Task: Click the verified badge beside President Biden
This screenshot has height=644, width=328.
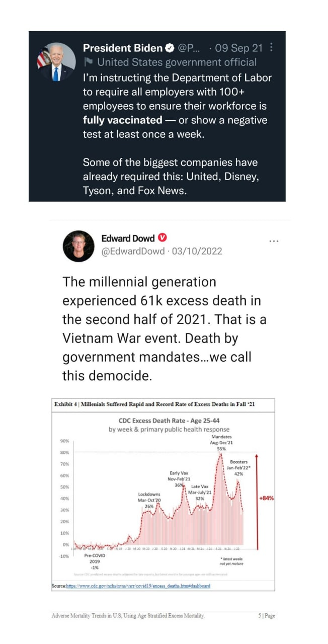Action: 170,48
